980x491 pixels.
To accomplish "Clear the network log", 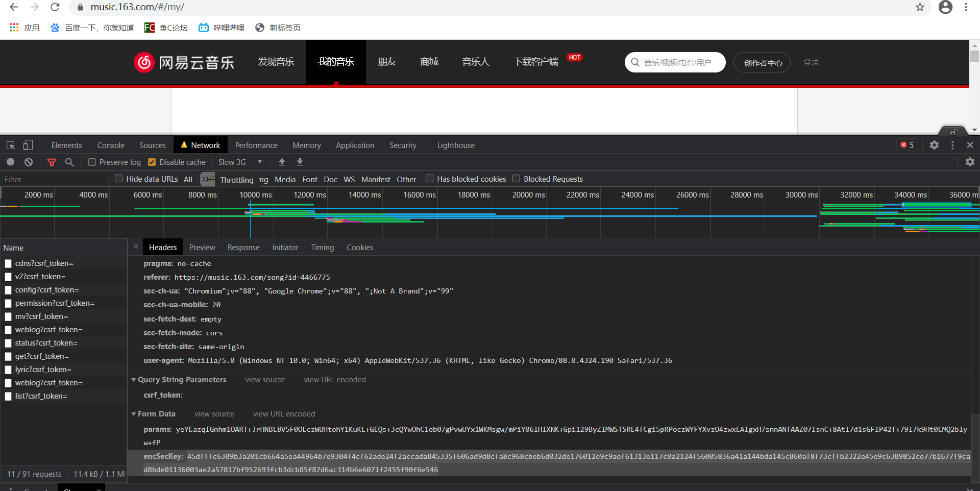I will click(29, 162).
